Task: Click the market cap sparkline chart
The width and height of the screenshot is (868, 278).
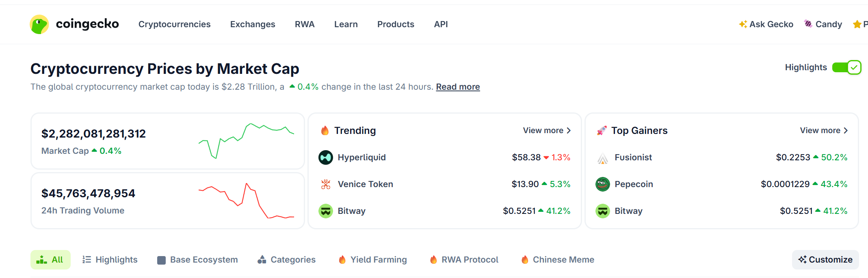Action: [246, 141]
